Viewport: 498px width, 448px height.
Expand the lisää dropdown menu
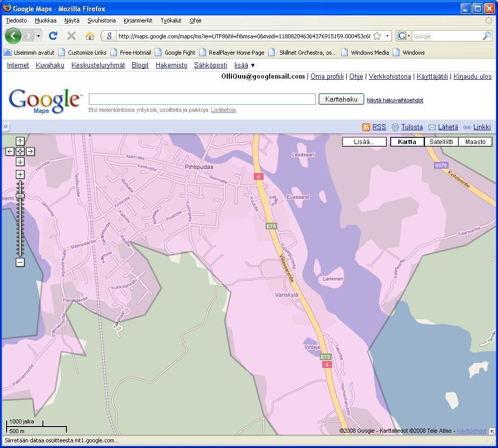click(244, 65)
